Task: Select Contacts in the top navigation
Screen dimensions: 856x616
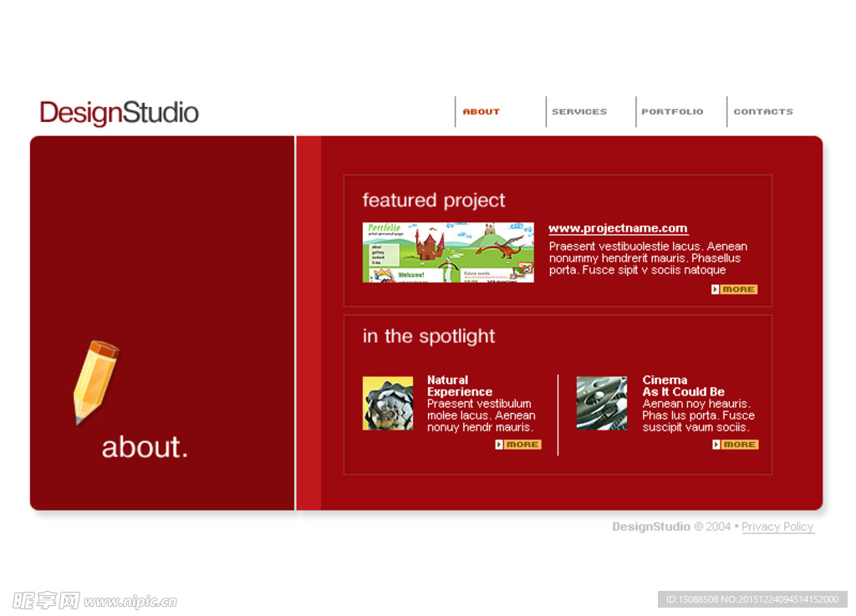Action: click(763, 112)
